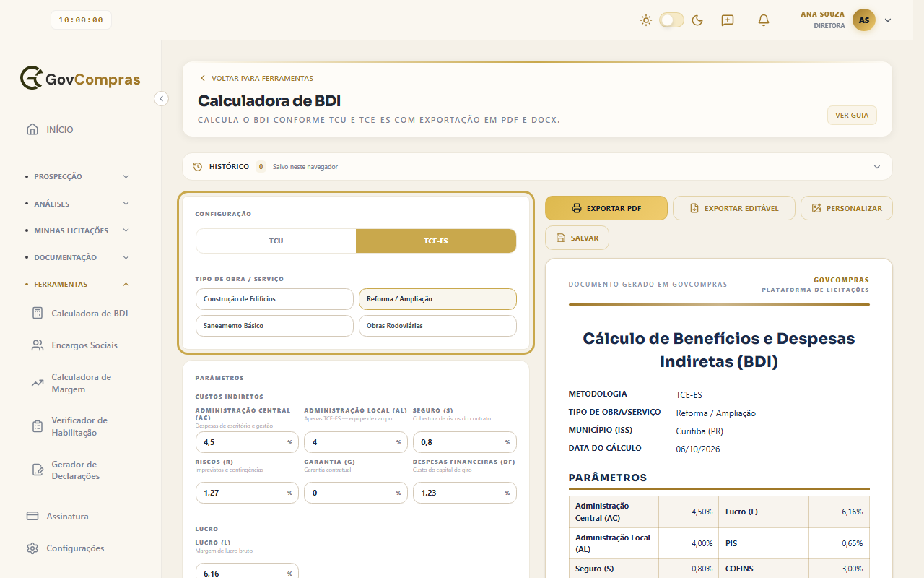
Task: Click the Calculadora de Margem chart icon
Action: (x=38, y=383)
